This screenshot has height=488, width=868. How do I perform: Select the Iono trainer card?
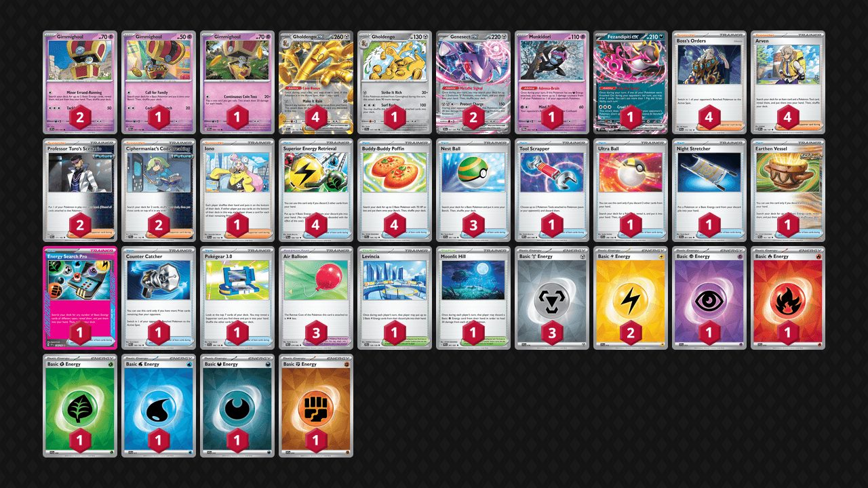[237, 190]
